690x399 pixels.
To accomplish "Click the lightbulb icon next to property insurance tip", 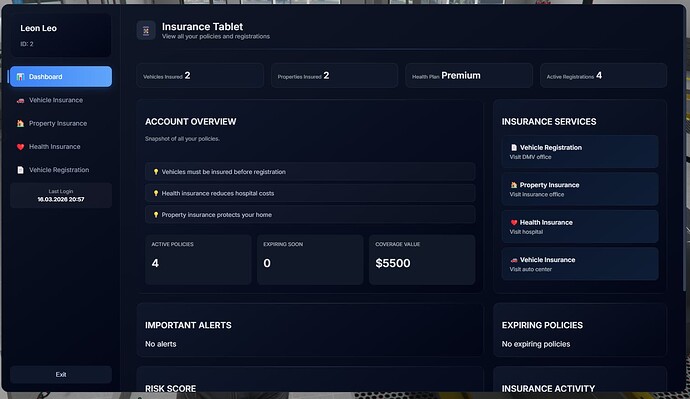I will point(156,215).
